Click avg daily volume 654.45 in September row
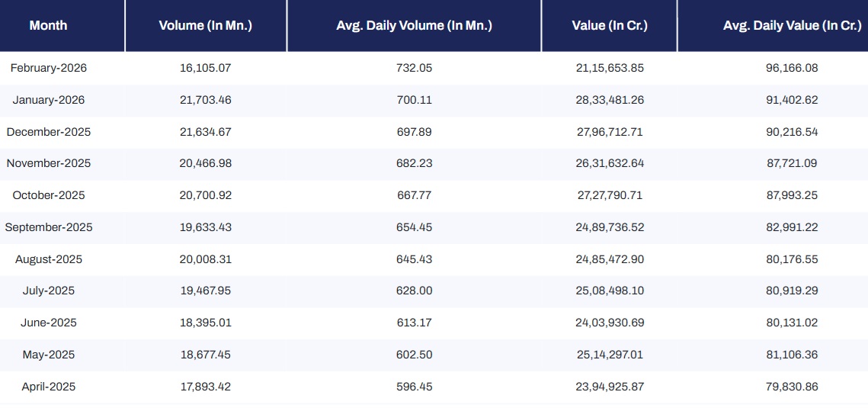This screenshot has height=408, width=868. tap(414, 227)
